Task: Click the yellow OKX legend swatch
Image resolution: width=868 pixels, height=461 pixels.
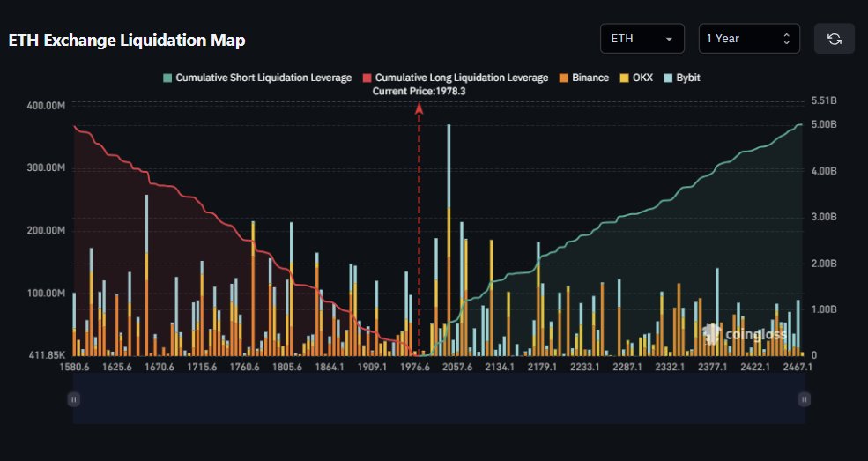Action: tap(625, 78)
